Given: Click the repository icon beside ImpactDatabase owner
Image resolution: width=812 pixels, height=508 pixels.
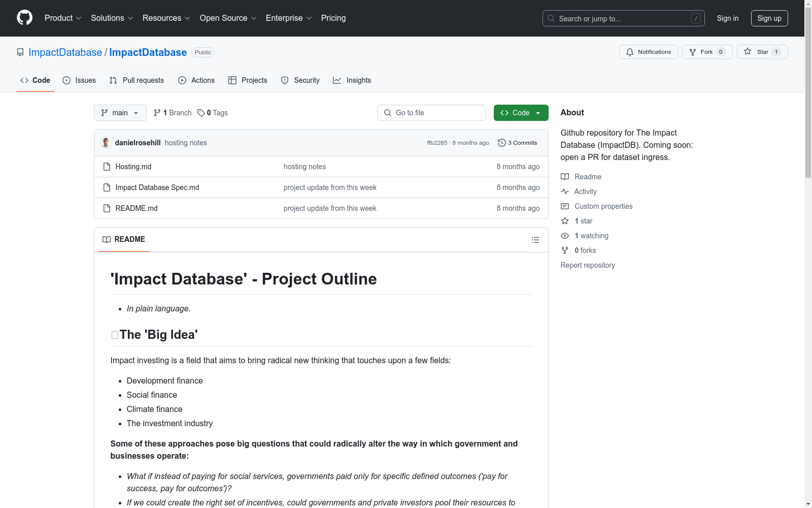Looking at the screenshot, I should point(20,52).
